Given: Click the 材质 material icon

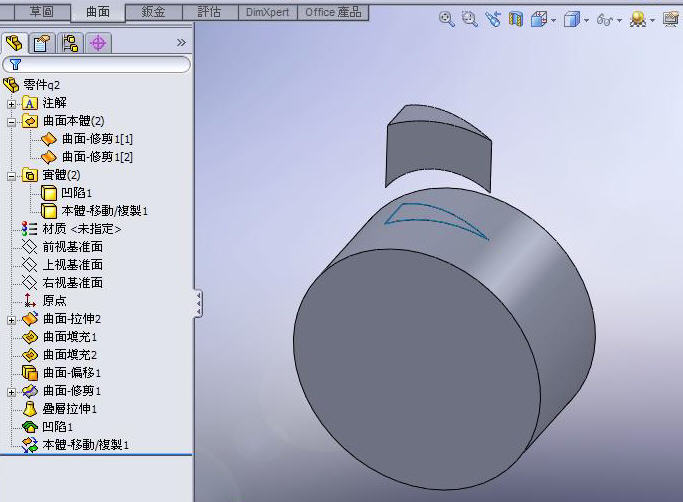Looking at the screenshot, I should (30, 229).
